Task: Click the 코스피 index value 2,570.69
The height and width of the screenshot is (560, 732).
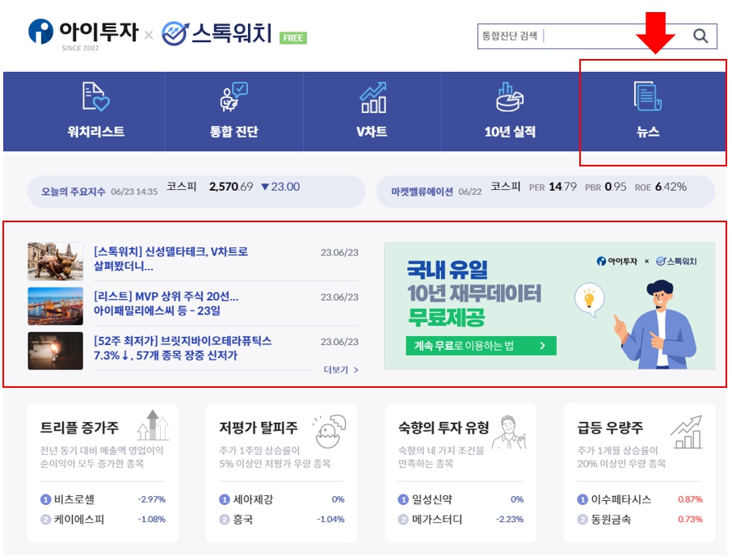Action: [231, 187]
